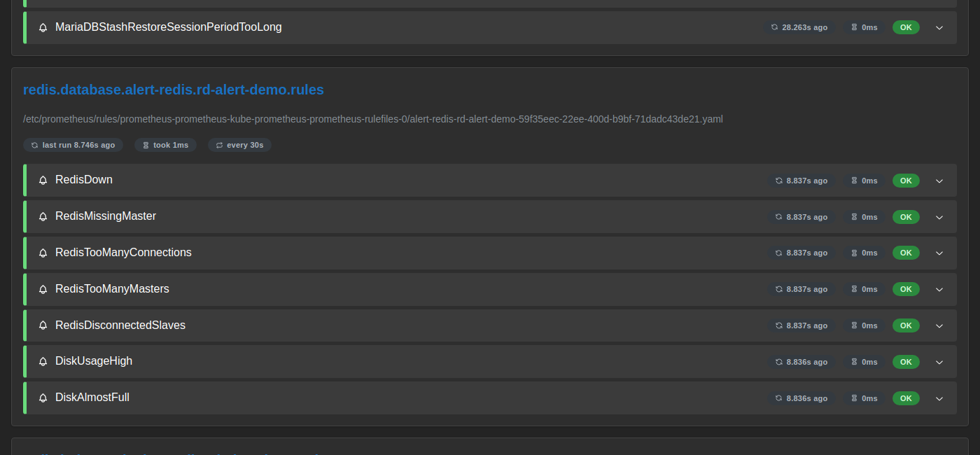Click OK status badge for RedisTooManyConnections

click(906, 253)
